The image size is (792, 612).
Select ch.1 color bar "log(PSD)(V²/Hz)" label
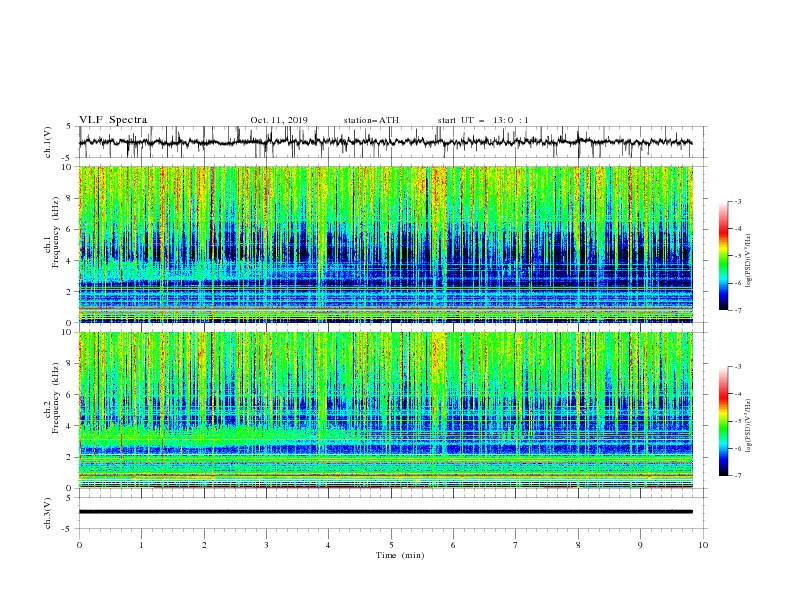click(749, 261)
